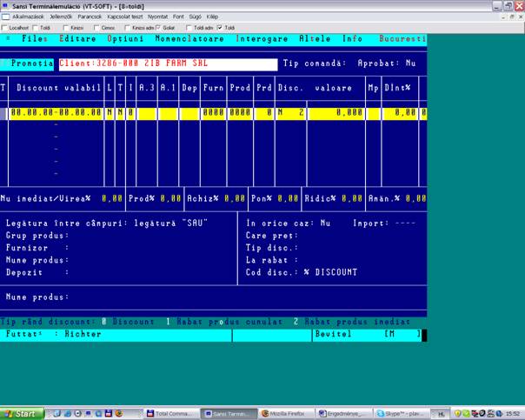The image size is (525, 420).
Task: Open the Font menu
Action: coord(178,17)
